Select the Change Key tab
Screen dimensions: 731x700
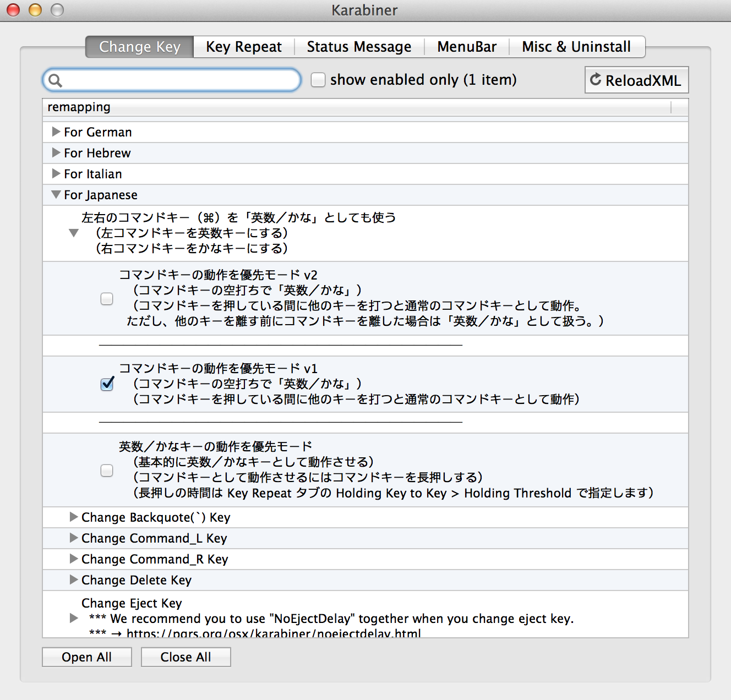tap(140, 47)
